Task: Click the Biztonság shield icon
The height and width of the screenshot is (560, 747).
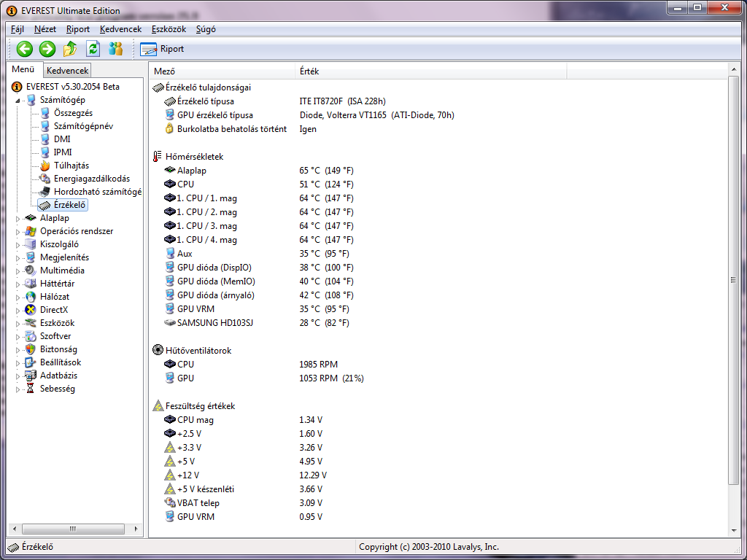Action: [x=31, y=349]
